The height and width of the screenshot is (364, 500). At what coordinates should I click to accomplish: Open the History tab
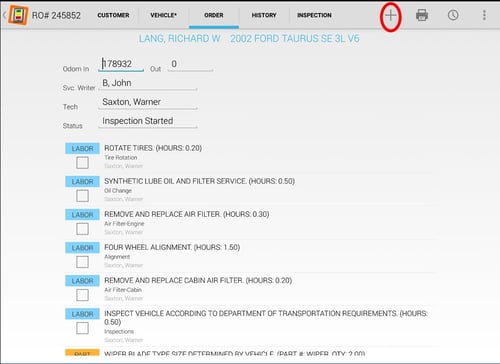(x=264, y=15)
